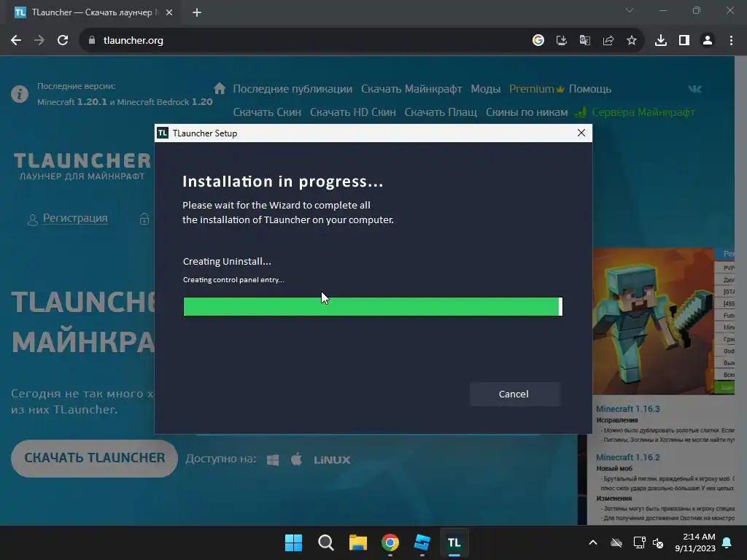Open Скачать Скин link
This screenshot has width=747, height=560.
[x=267, y=112]
